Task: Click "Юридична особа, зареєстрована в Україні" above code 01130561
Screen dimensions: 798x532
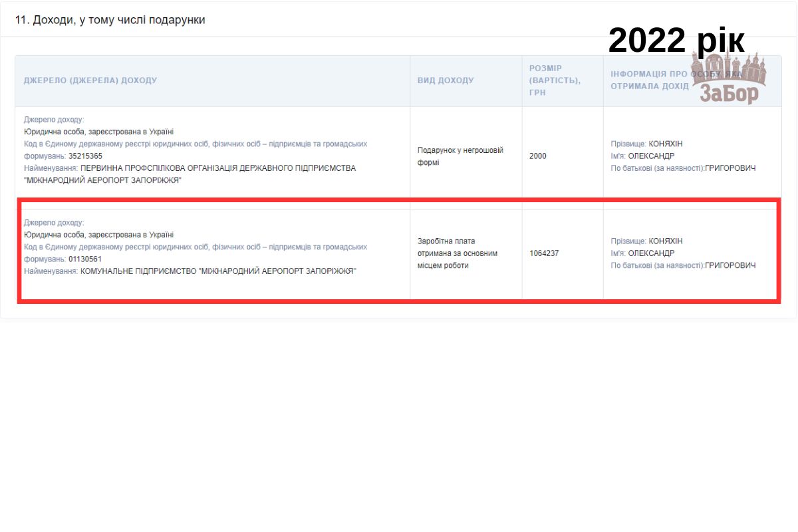Action: click(x=98, y=235)
